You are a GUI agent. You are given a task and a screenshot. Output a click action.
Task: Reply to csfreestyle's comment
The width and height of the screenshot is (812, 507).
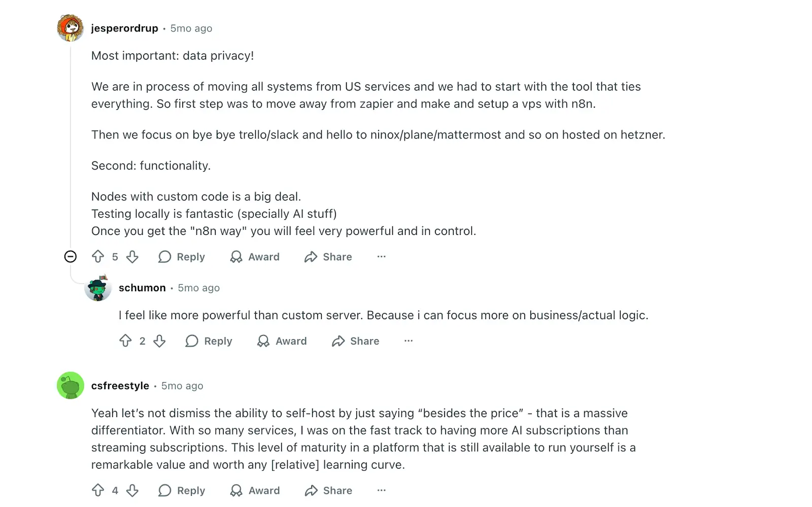tap(182, 490)
